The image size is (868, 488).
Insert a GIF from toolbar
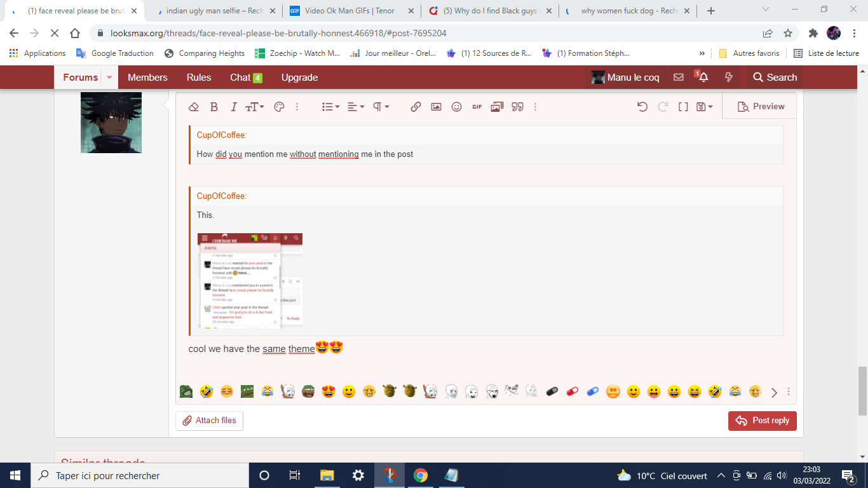tap(477, 107)
